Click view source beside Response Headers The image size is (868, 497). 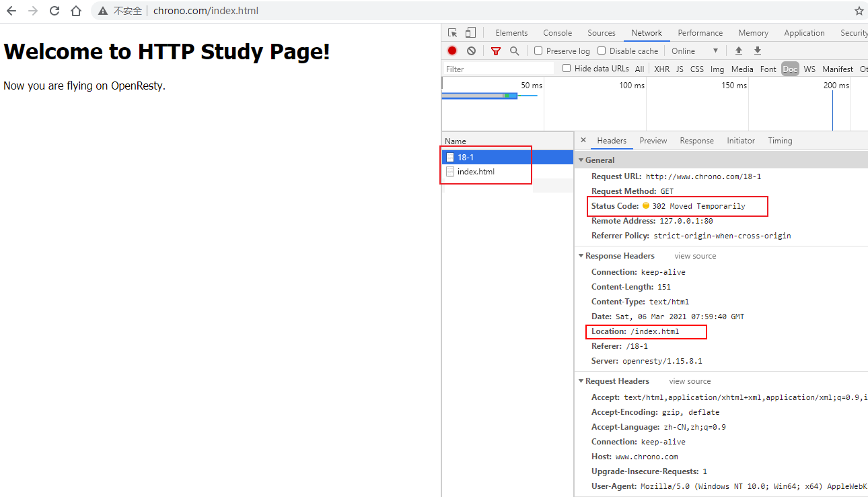tap(695, 256)
